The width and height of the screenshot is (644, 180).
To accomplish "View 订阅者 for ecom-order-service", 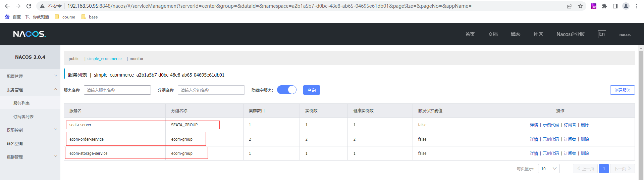I will 570,139.
